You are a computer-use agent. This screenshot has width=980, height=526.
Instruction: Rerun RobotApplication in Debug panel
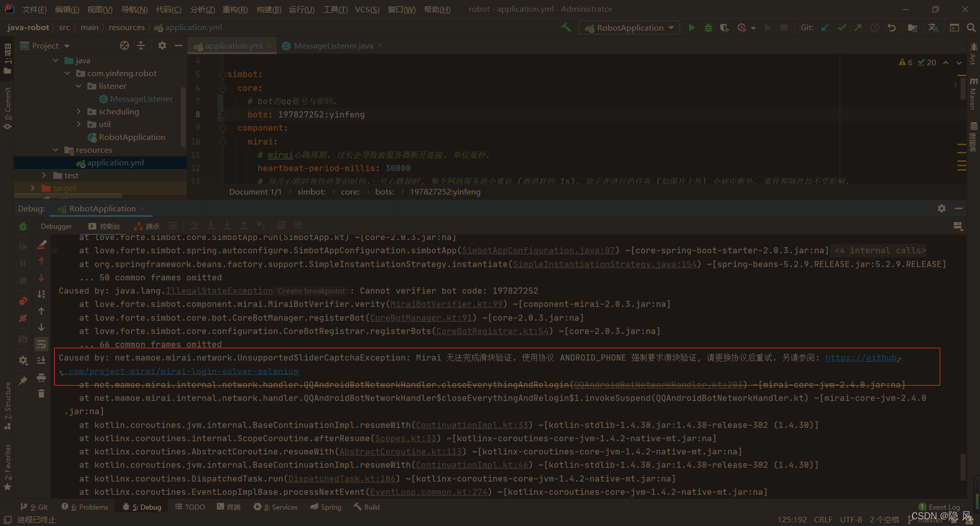pos(23,226)
